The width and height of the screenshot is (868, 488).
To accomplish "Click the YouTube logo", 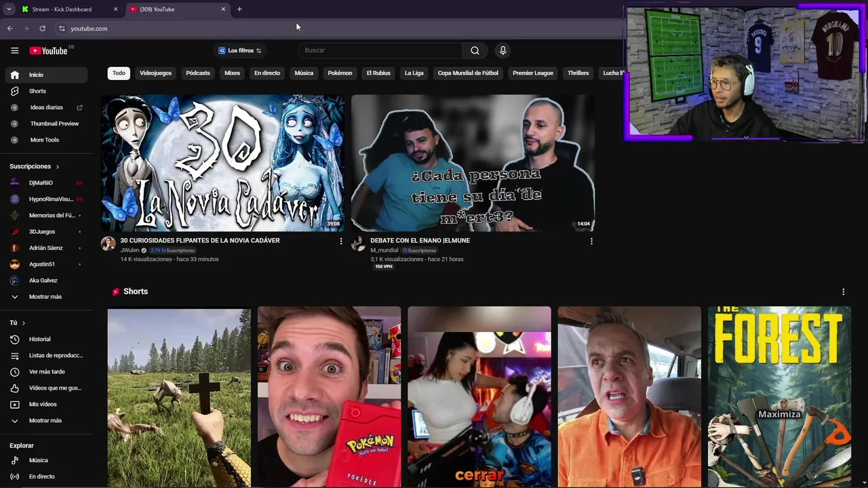I will [49, 50].
